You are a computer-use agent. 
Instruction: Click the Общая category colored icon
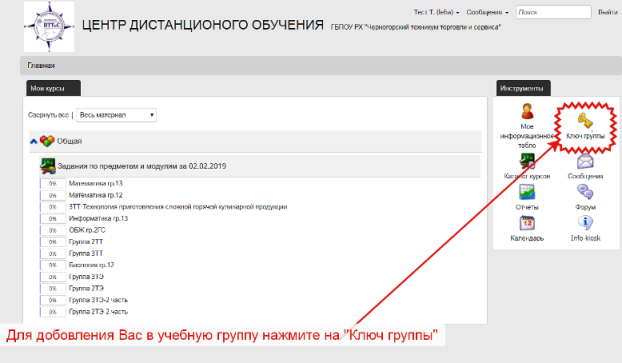[x=47, y=141]
